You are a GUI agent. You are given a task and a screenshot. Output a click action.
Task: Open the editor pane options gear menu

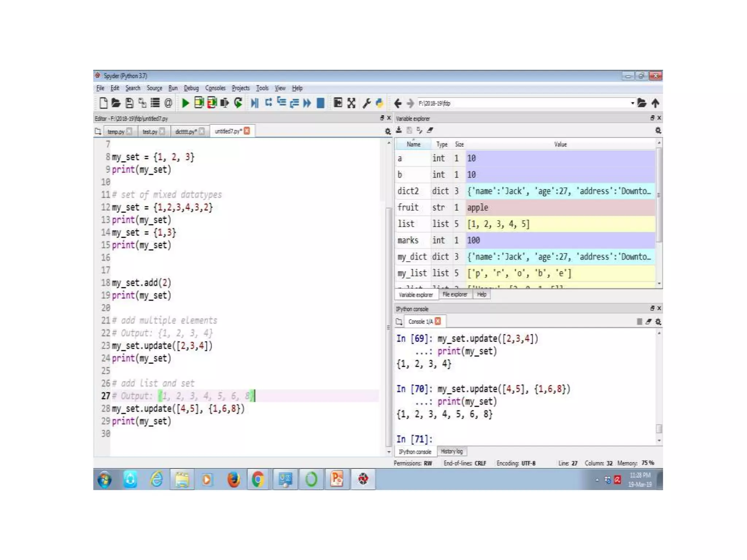(x=388, y=131)
